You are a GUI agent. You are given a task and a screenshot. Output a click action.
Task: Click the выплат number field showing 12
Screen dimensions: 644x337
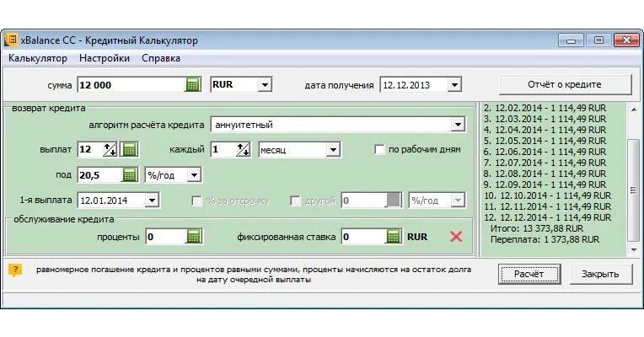tap(90, 149)
